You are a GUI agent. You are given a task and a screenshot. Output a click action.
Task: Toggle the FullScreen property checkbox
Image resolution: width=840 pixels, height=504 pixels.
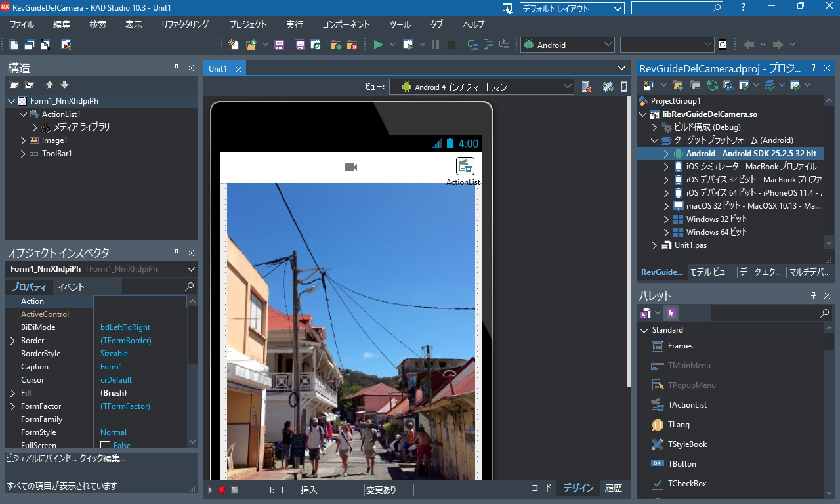105,445
